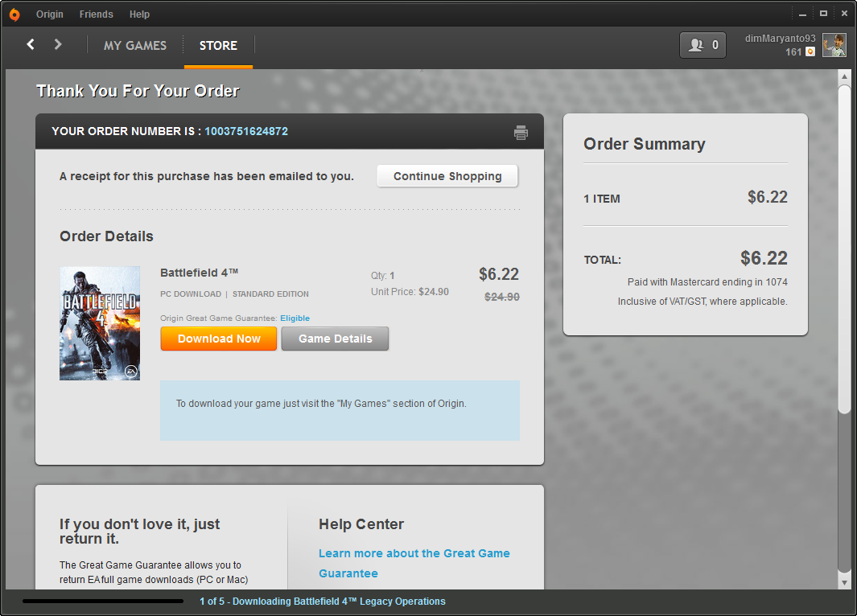The image size is (857, 616).
Task: Print the order using printer icon
Action: 521,132
